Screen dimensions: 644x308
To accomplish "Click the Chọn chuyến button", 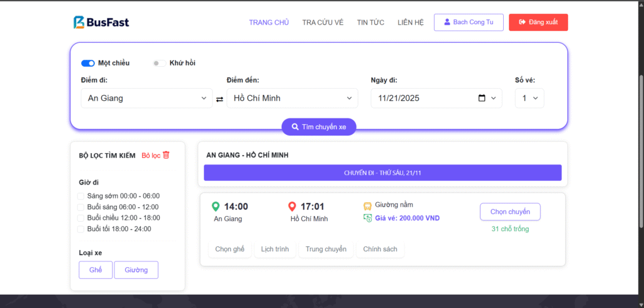I will coord(509,212).
